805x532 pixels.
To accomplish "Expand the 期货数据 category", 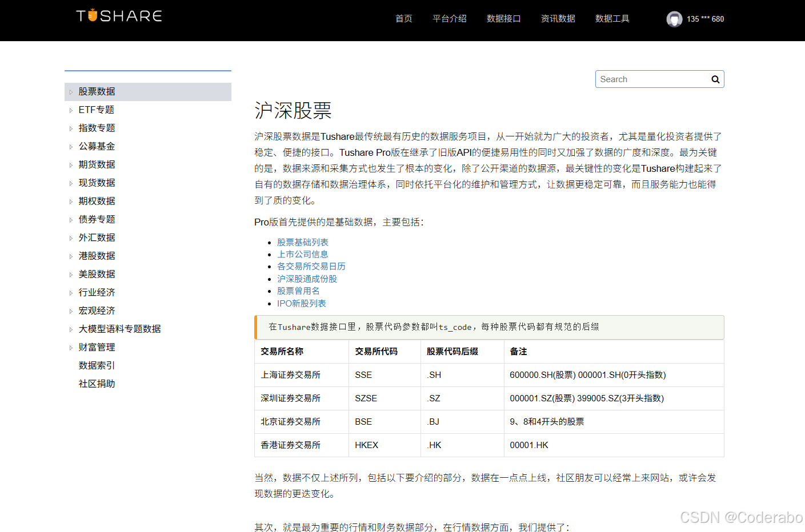I will pos(96,164).
